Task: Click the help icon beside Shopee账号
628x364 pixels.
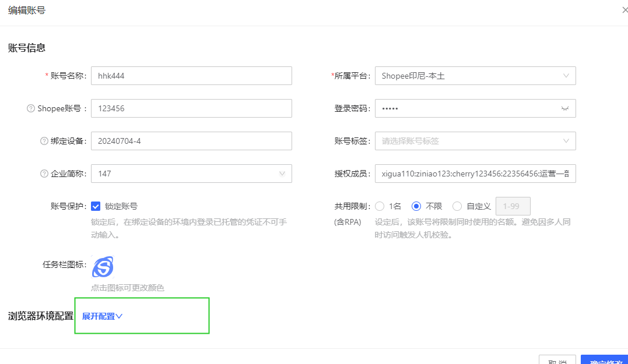Action: (31, 108)
